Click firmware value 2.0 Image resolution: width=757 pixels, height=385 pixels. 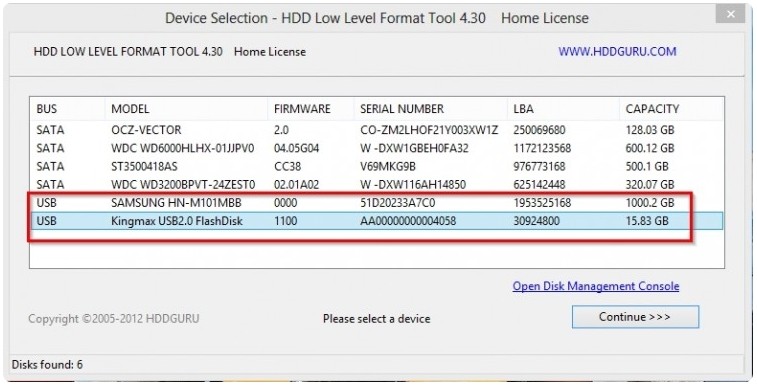pos(281,130)
